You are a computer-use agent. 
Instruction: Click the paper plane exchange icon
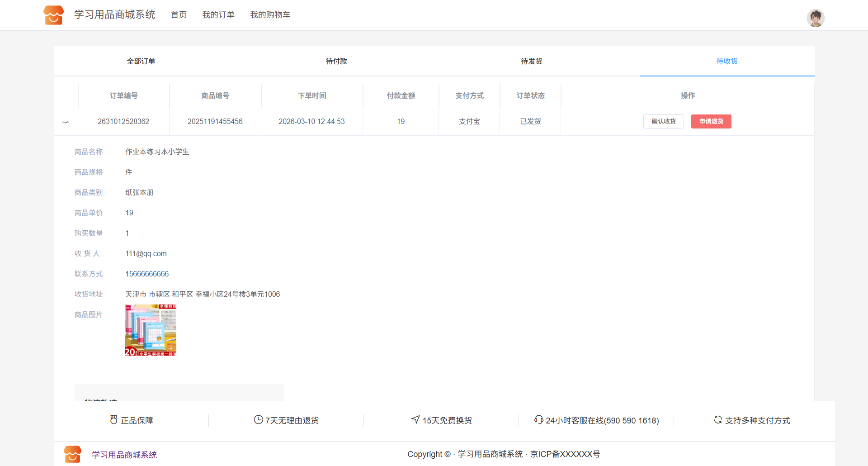[x=415, y=420]
